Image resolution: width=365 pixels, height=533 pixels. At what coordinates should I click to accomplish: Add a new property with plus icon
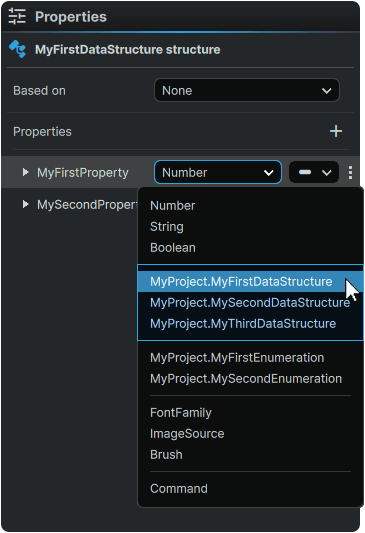click(336, 131)
